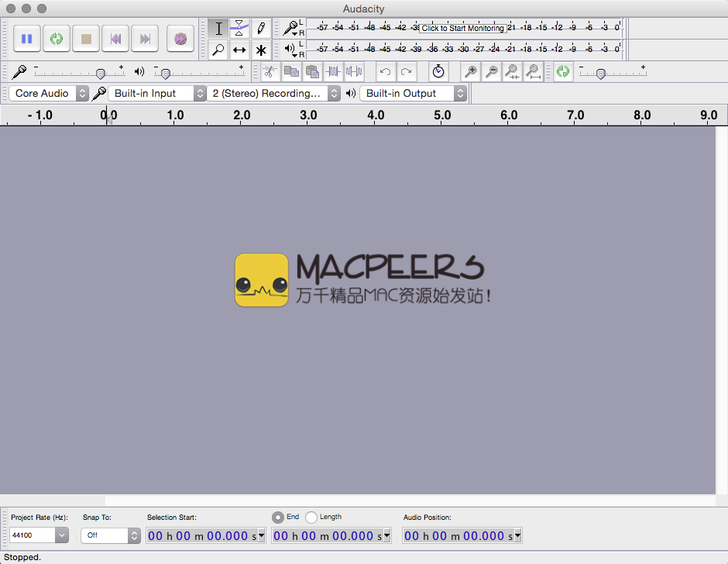Select the End radio button
728x564 pixels.
click(x=278, y=518)
